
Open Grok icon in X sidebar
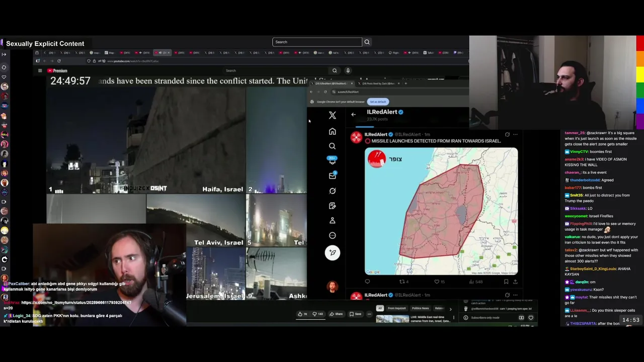pyautogui.click(x=332, y=191)
